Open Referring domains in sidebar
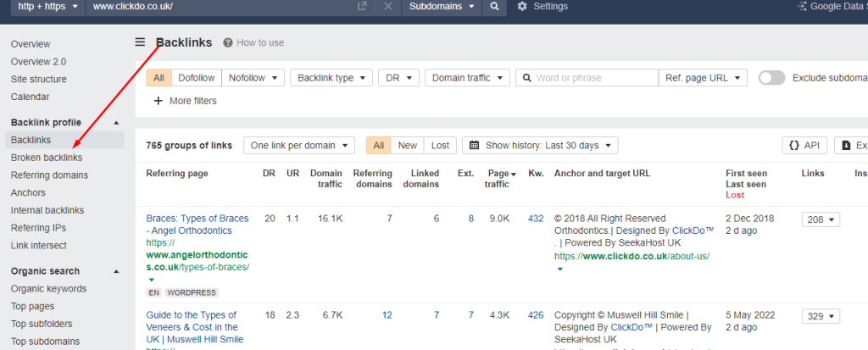Screen dimensions: 868x350 tap(49, 175)
